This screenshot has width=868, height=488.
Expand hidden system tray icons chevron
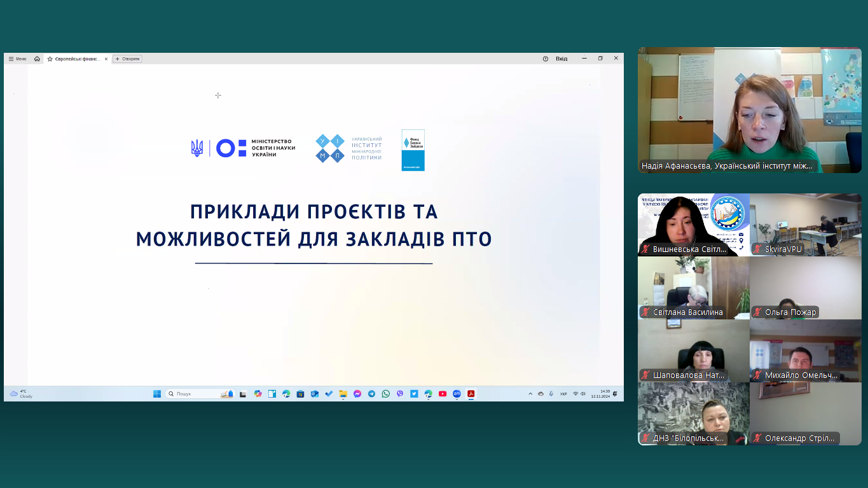(x=530, y=394)
